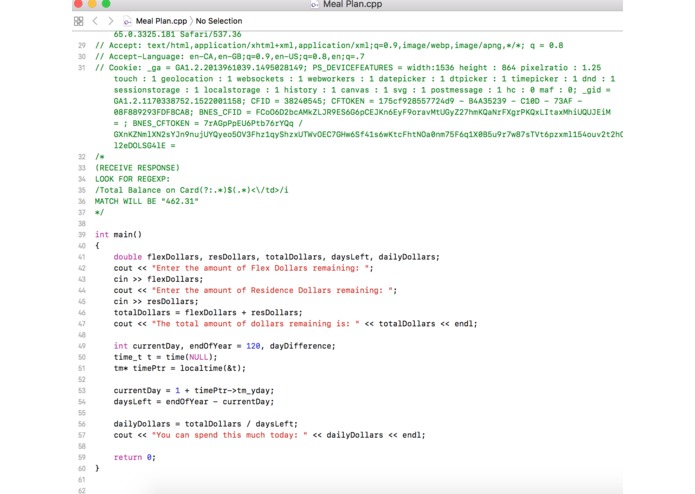The width and height of the screenshot is (695, 494).
Task: Click the '// Cookie: _ga' comment line
Action: [x=348, y=68]
